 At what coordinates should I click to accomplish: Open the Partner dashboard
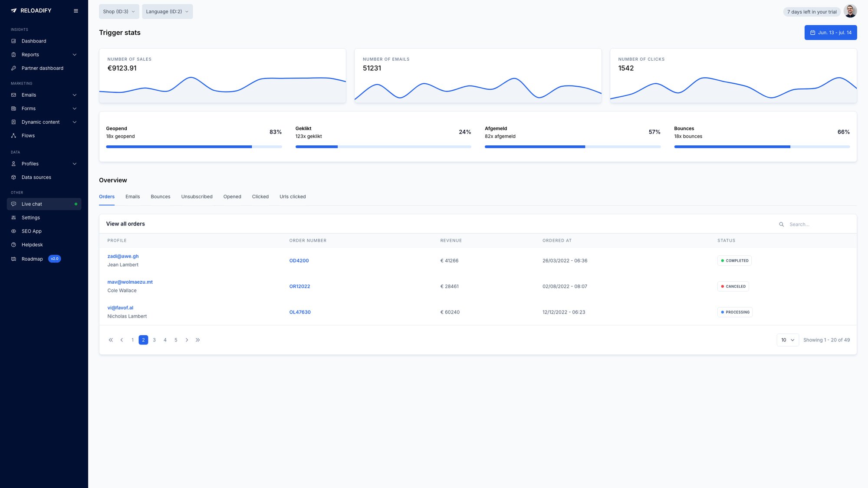(x=42, y=68)
